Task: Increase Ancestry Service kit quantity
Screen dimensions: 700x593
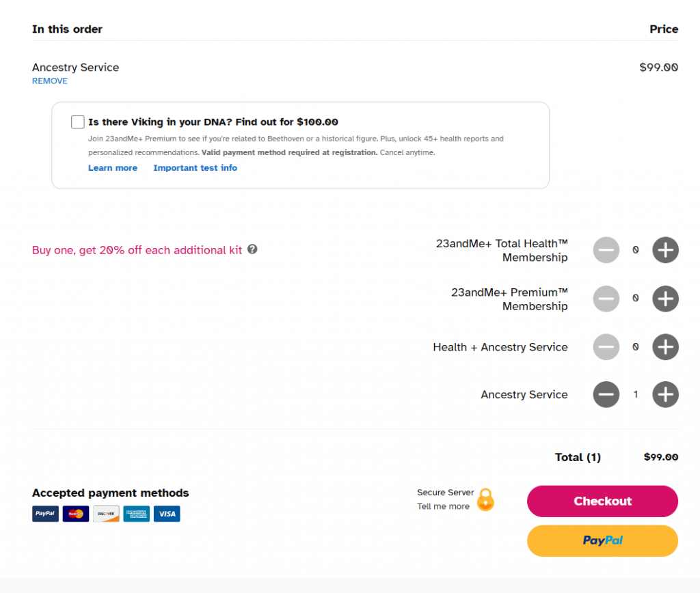Action: [x=665, y=394]
